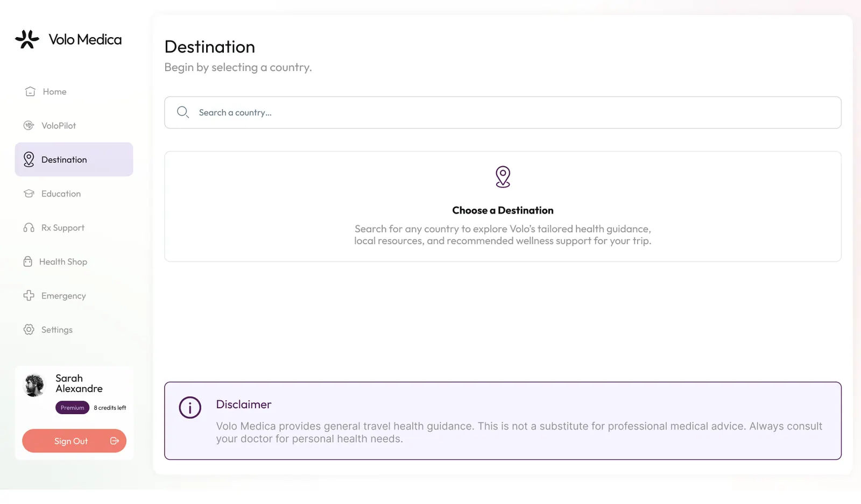Click the Sign Out button
The height and width of the screenshot is (504, 861).
[74, 441]
